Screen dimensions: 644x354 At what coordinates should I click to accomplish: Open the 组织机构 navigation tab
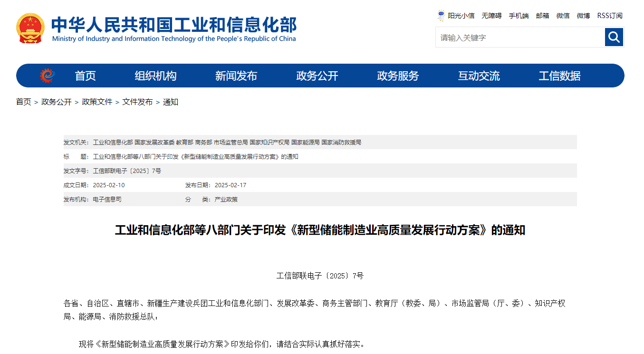[155, 76]
